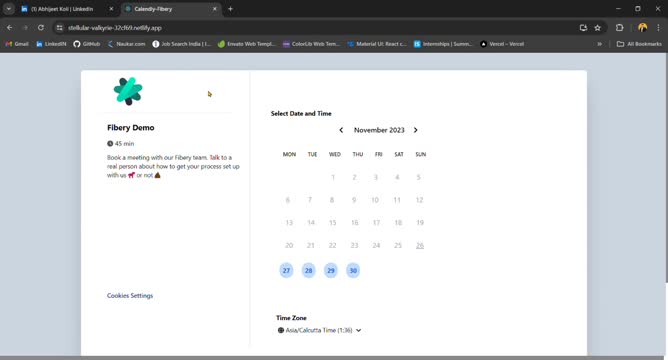The image size is (668, 360).
Task: Open the LinkedIN bookmark
Action: (x=51, y=44)
